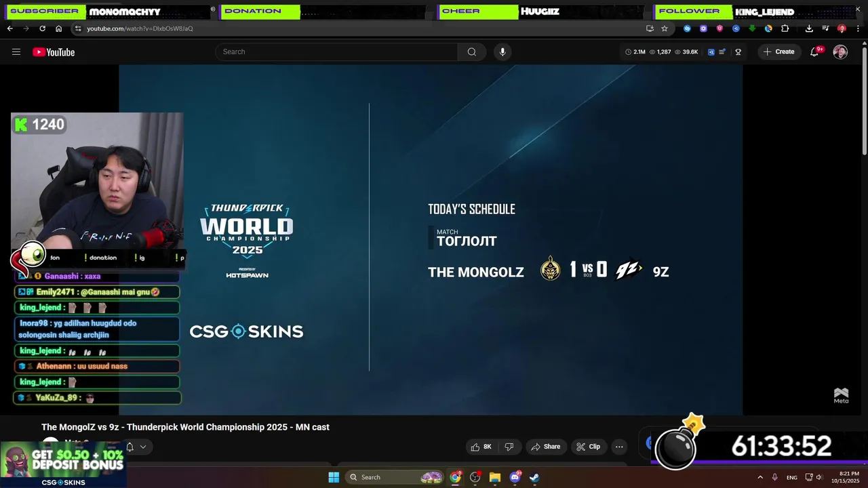
Task: Run the YouTube search magnifier button
Action: (472, 52)
